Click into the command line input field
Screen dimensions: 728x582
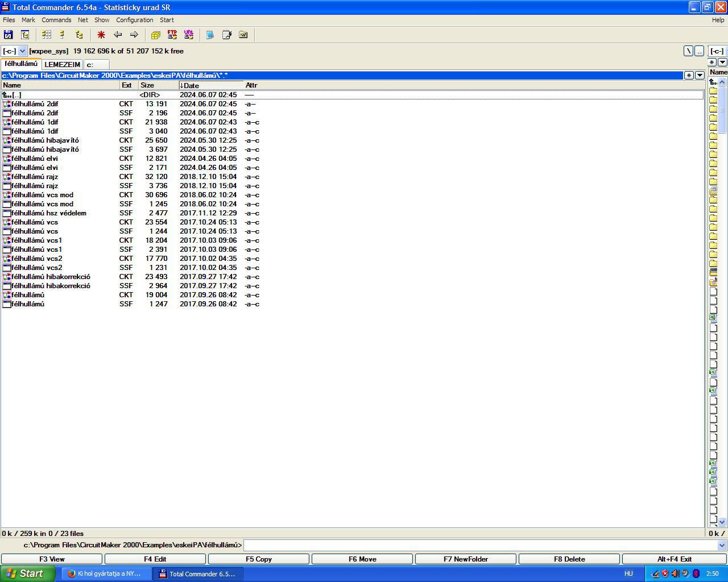481,546
